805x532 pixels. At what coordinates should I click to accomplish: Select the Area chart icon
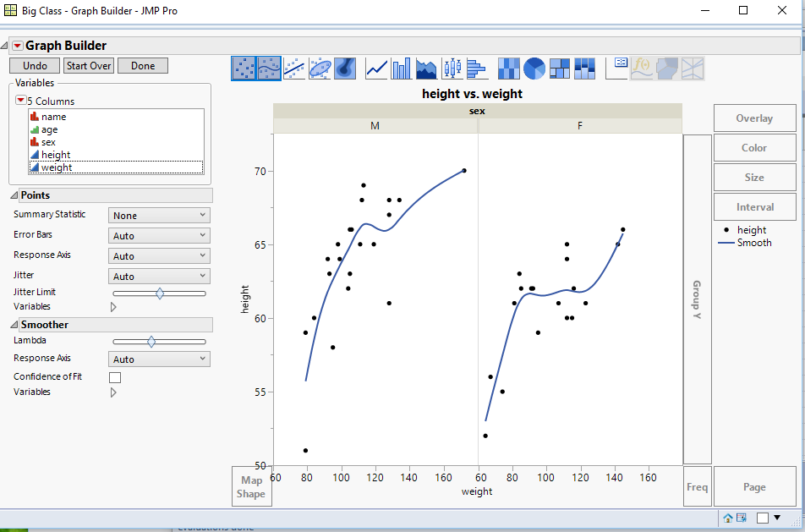[x=427, y=69]
